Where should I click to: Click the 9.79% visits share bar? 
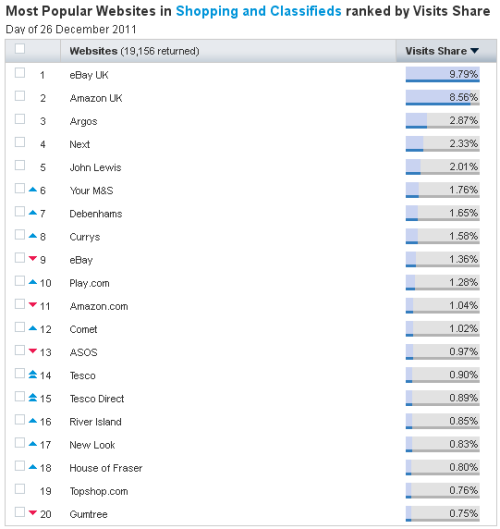click(x=442, y=74)
